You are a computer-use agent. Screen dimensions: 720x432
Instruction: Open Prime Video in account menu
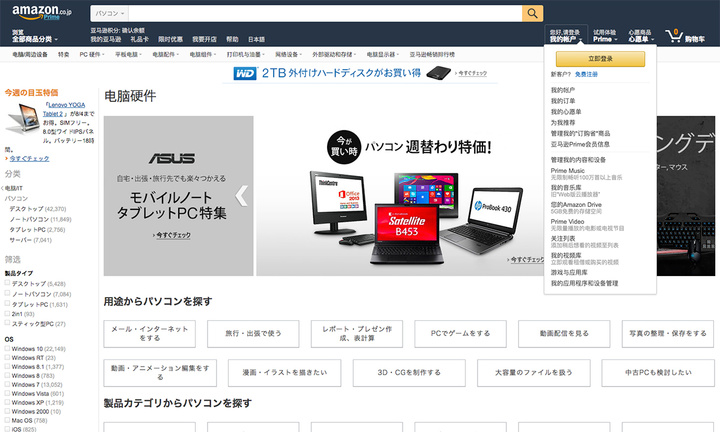point(568,221)
